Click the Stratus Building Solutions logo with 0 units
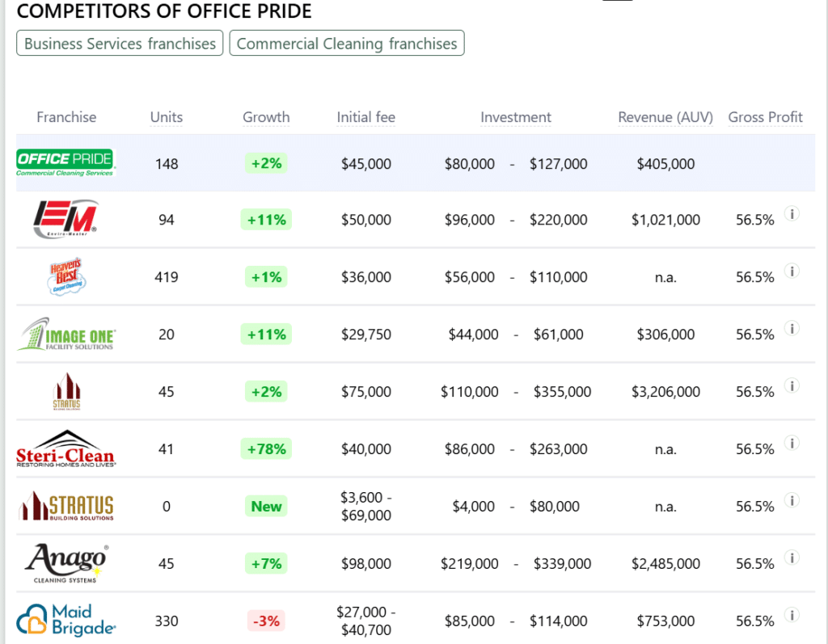Image resolution: width=828 pixels, height=644 pixels. point(66,506)
